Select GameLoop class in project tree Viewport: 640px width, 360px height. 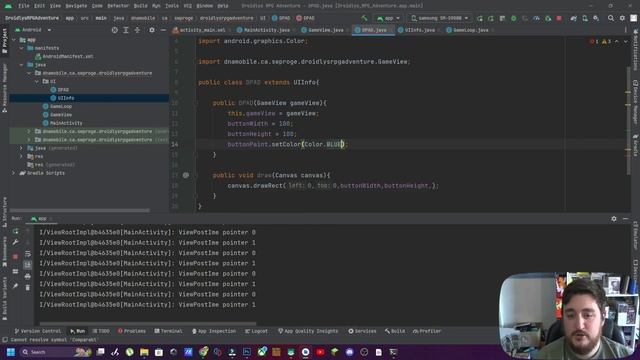click(x=61, y=107)
